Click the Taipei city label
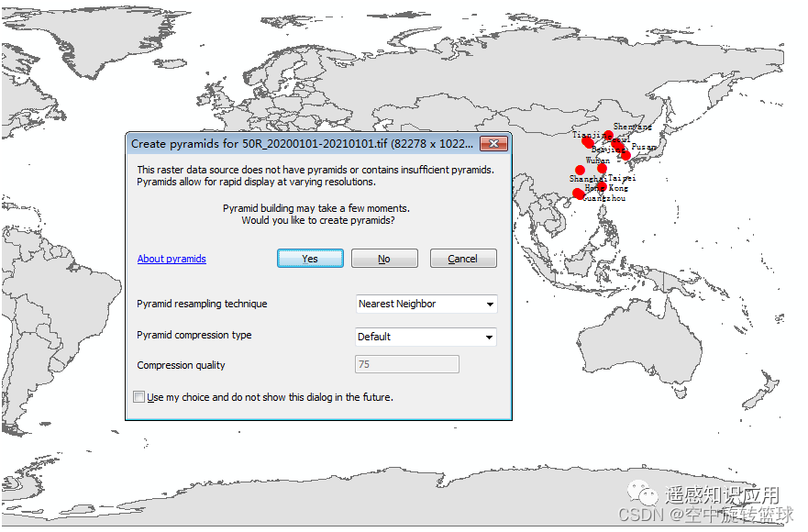Image resolution: width=808 pixels, height=532 pixels. 622,178
